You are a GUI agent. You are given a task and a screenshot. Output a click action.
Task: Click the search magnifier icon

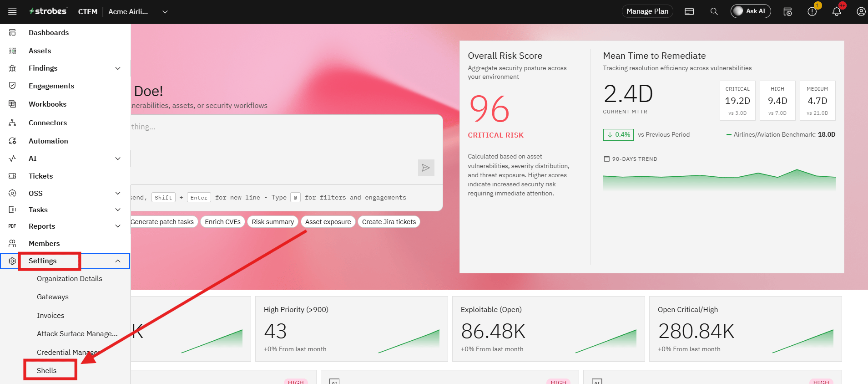714,11
